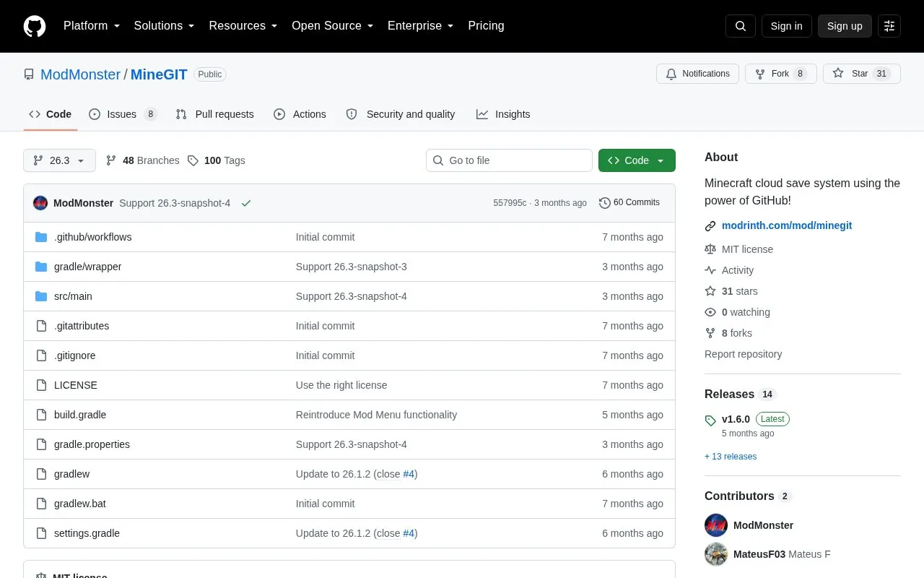Click the Report repository link
The height and width of the screenshot is (578, 924).
tap(743, 354)
